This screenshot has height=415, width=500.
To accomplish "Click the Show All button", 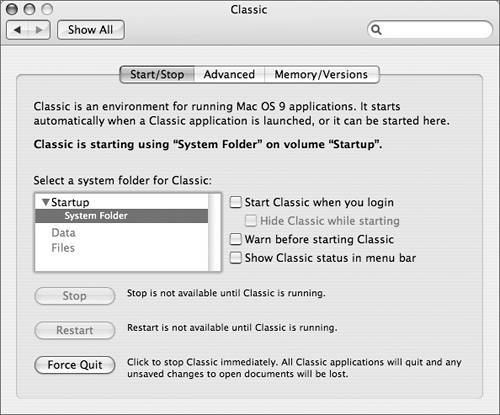I will pos(91,30).
